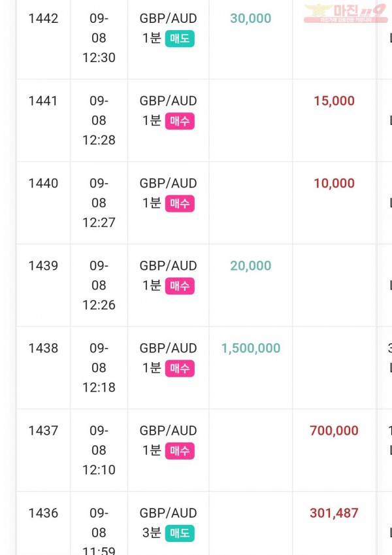Select the 301,487 amount in row 1436

coord(335,513)
